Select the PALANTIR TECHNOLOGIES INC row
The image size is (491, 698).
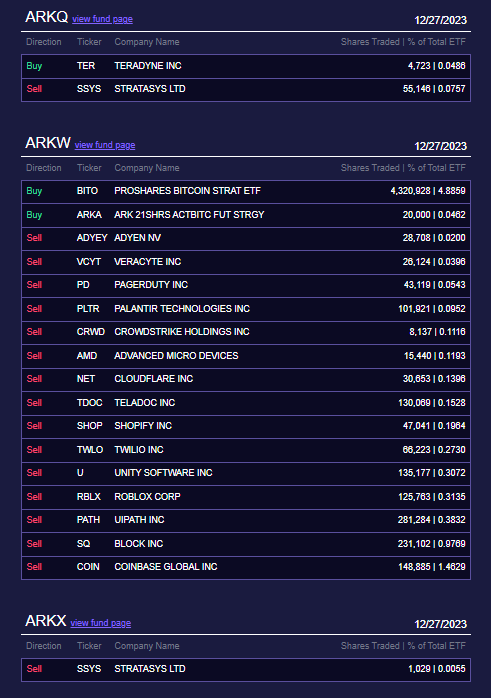(246, 309)
